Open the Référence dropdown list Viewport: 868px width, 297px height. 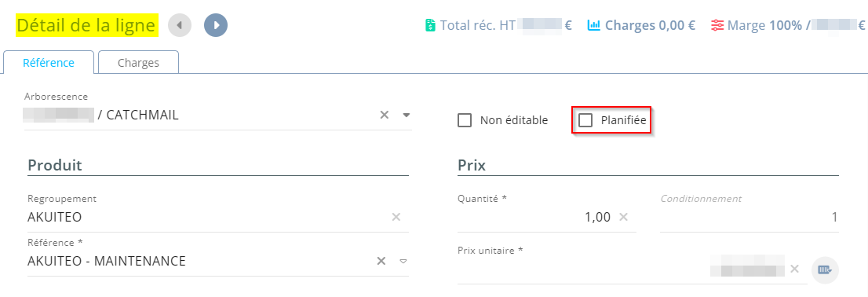403,261
